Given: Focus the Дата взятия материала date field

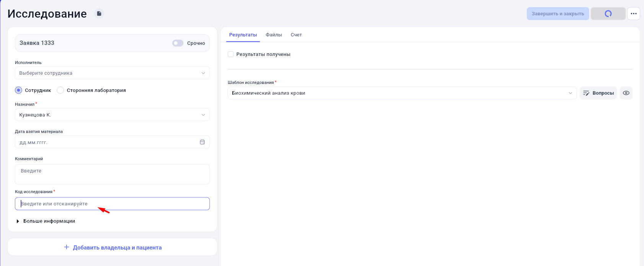Looking at the screenshot, I should point(112,142).
